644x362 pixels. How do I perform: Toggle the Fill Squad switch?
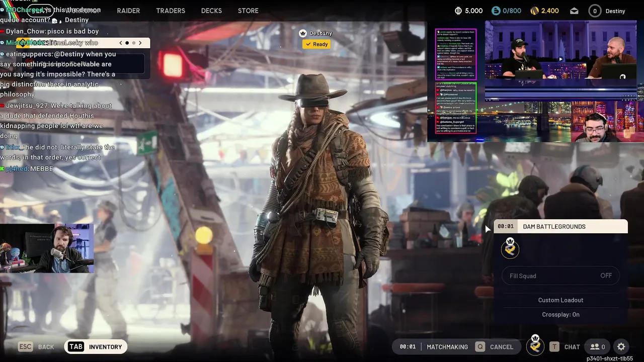pyautogui.click(x=560, y=276)
